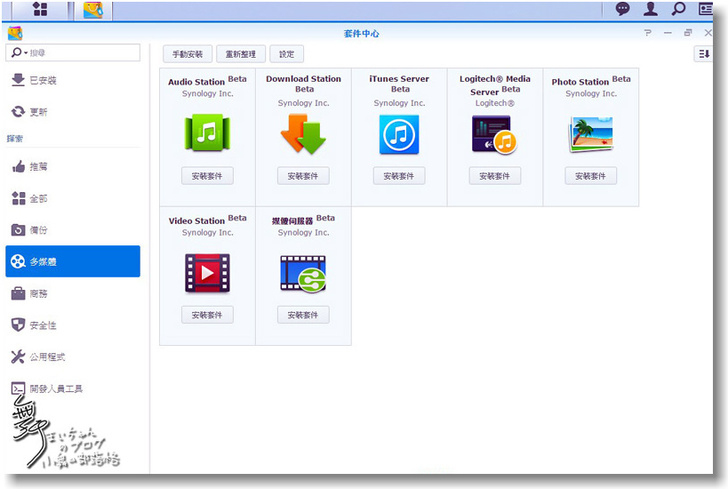Open the sort order dropdown button
This screenshot has width=728, height=489.
[x=702, y=54]
